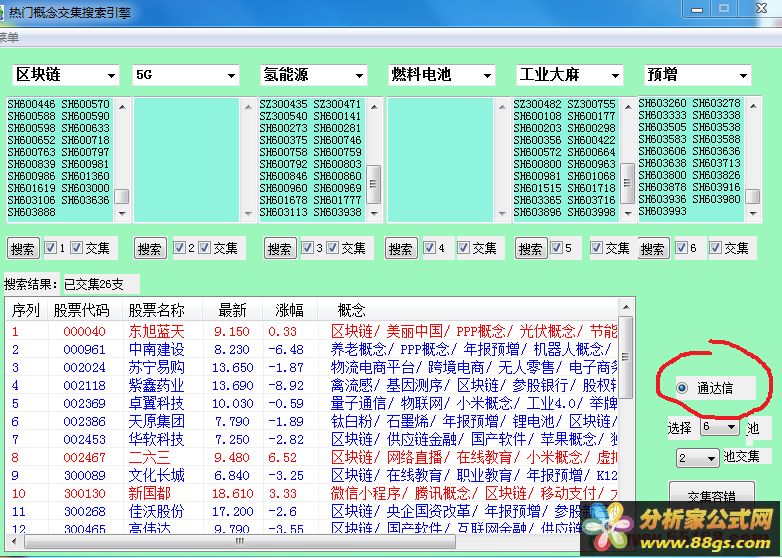Click 搜索 button for pool 4

coord(401,248)
